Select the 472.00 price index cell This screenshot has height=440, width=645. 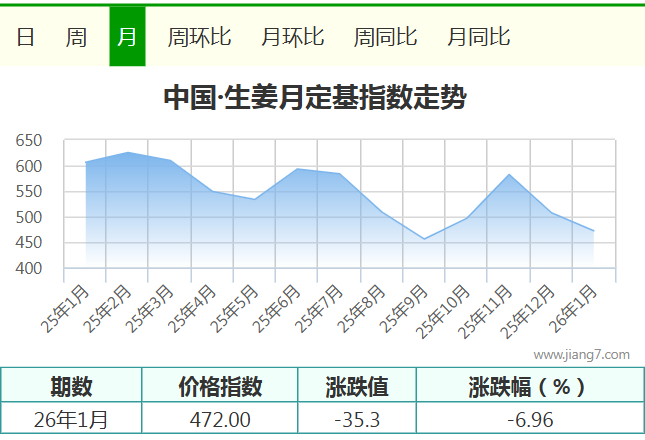click(220, 419)
